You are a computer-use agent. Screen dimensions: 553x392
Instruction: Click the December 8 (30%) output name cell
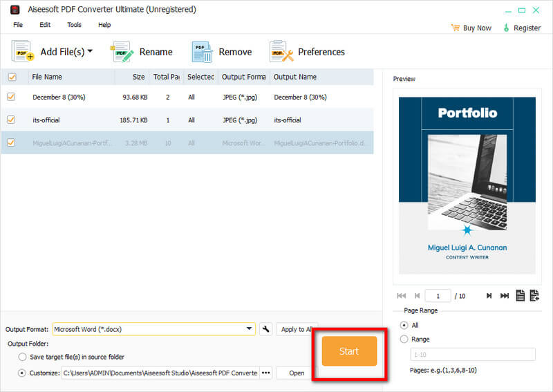click(x=300, y=97)
